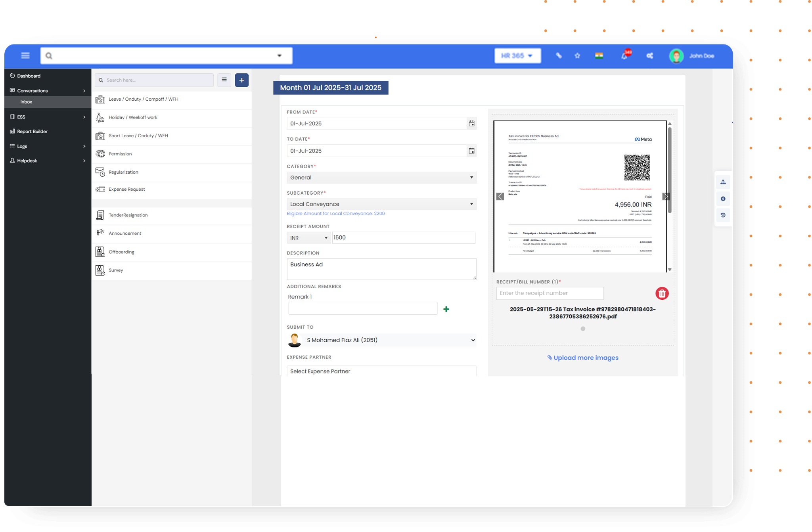Image resolution: width=812 pixels, height=532 pixels.
Task: Select the Offboarding request
Action: [172, 252]
